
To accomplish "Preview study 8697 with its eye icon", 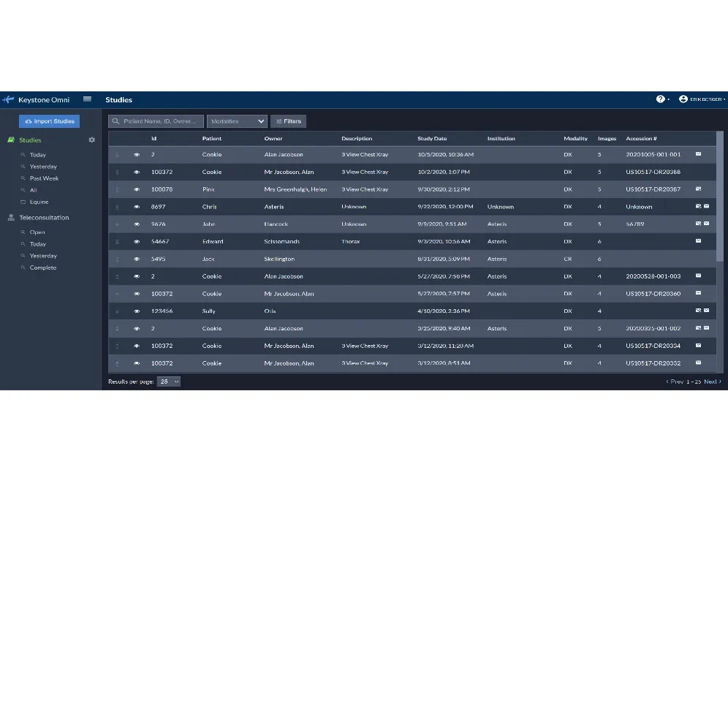I will point(136,207).
